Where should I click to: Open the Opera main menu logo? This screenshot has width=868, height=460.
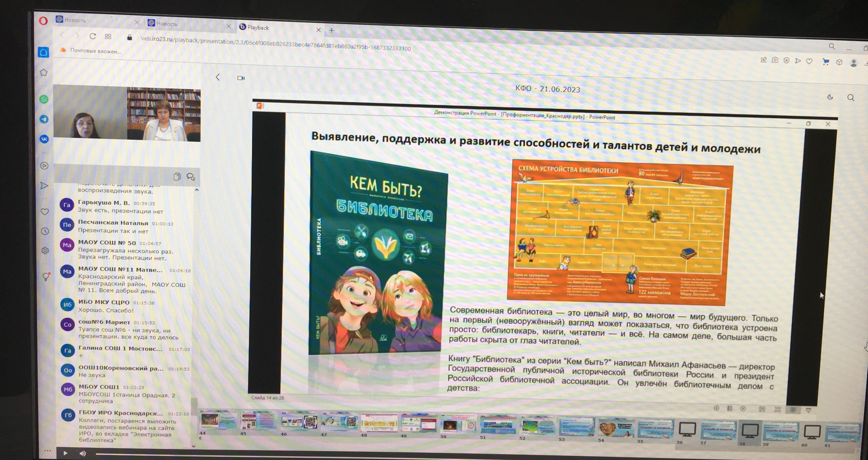43,21
